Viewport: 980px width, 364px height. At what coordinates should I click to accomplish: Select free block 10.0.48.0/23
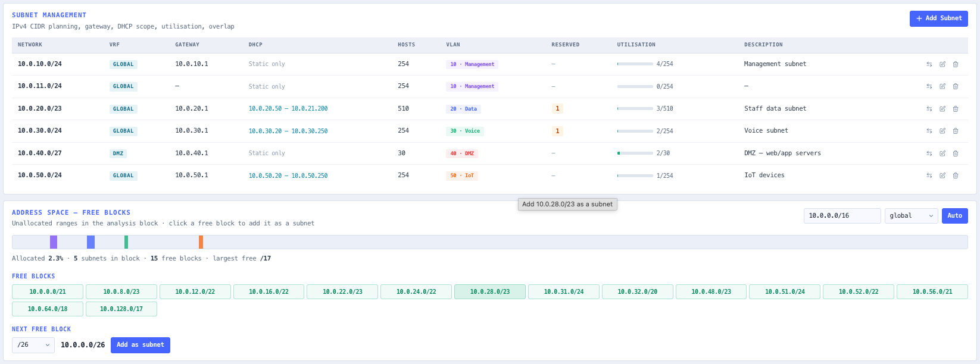(x=711, y=291)
